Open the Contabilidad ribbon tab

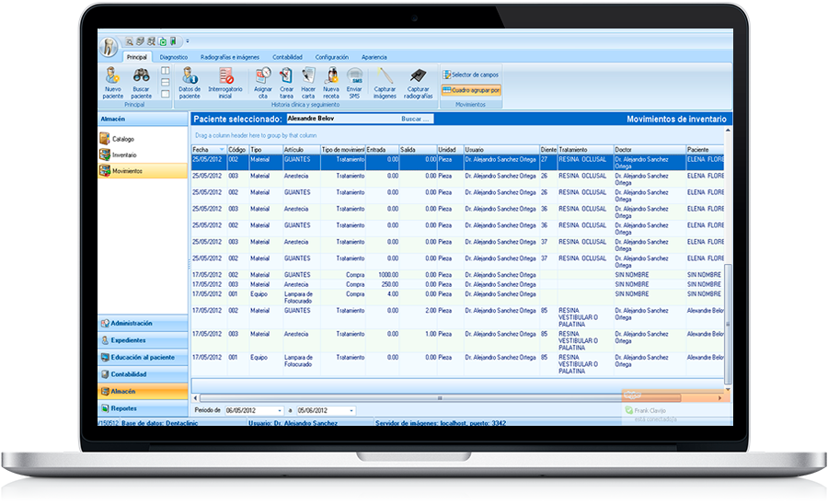(287, 57)
